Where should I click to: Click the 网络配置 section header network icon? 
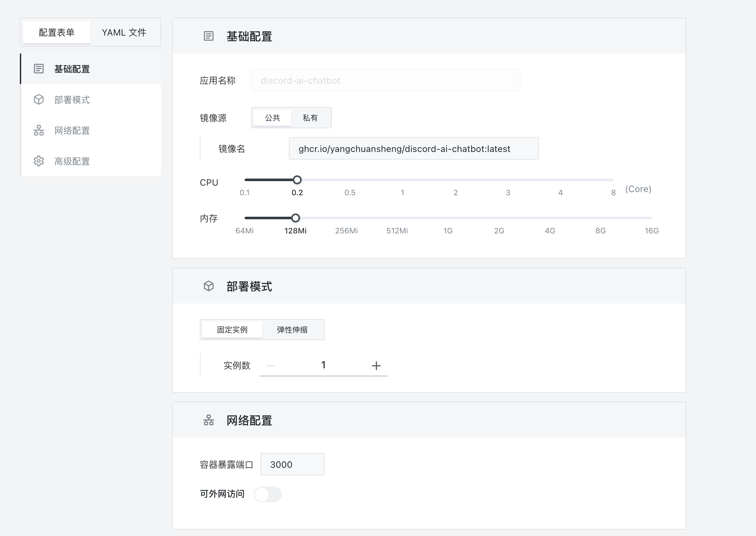point(208,420)
